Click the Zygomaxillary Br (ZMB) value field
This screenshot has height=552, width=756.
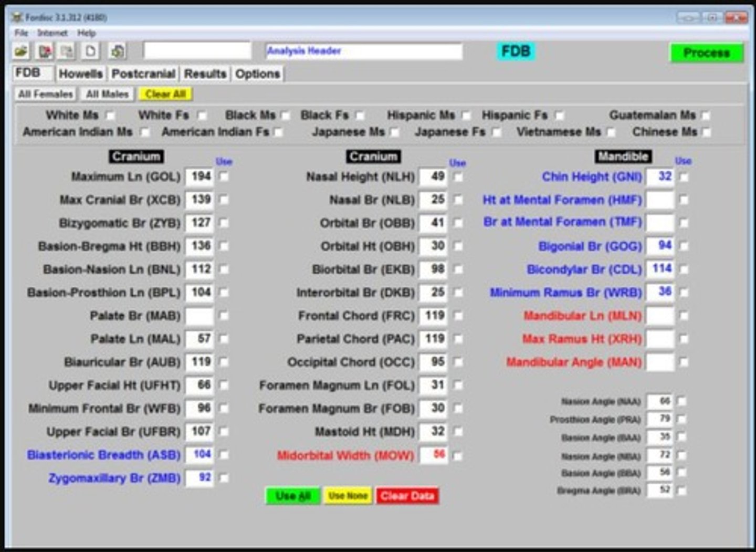(199, 478)
